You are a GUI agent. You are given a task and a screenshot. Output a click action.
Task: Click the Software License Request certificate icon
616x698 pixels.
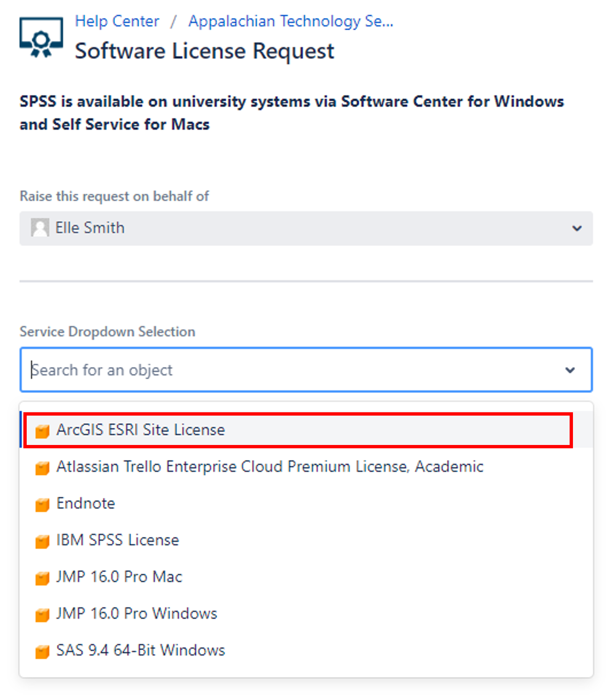pos(41,37)
